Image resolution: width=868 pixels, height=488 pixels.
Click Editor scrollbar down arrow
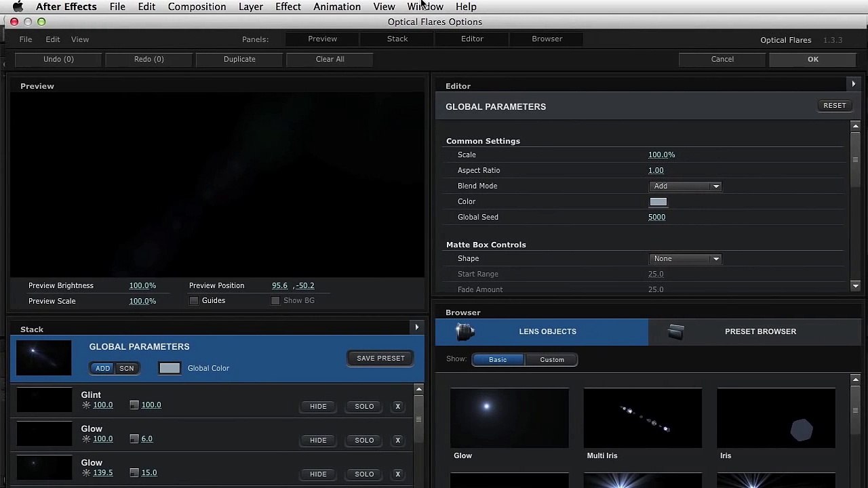(x=855, y=286)
